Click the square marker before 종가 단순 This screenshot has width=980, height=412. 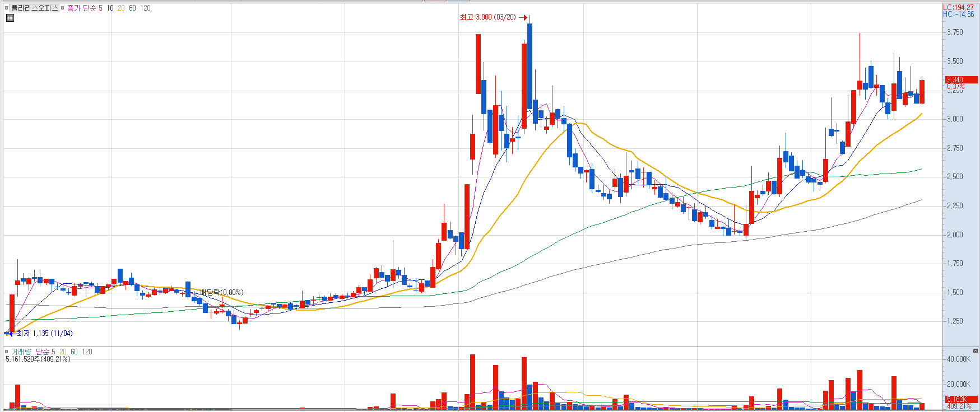[63, 8]
